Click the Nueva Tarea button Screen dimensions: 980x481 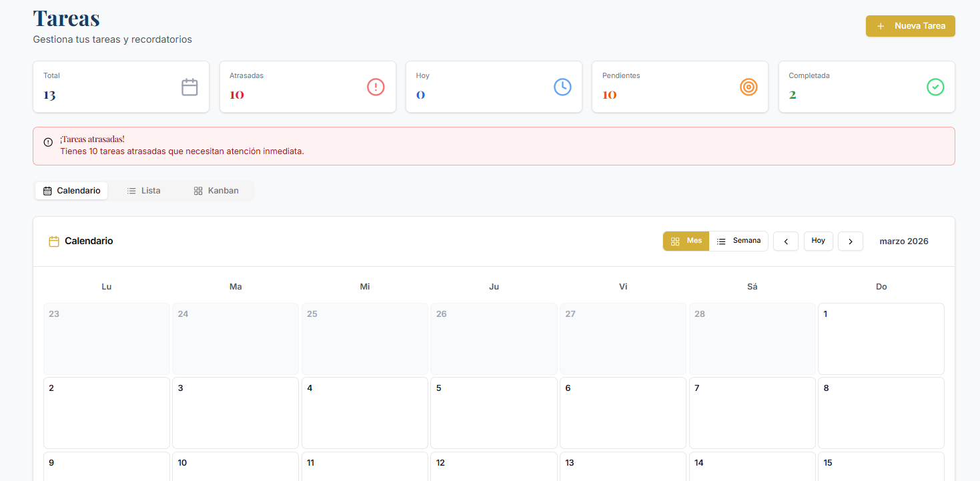tap(910, 26)
